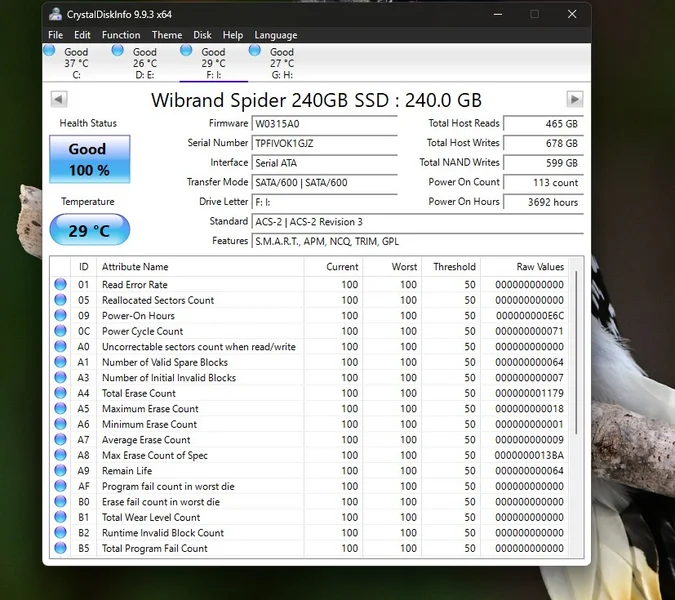Click status orb of Power-On Hours row
Image resolution: width=675 pixels, height=600 pixels.
(60, 315)
